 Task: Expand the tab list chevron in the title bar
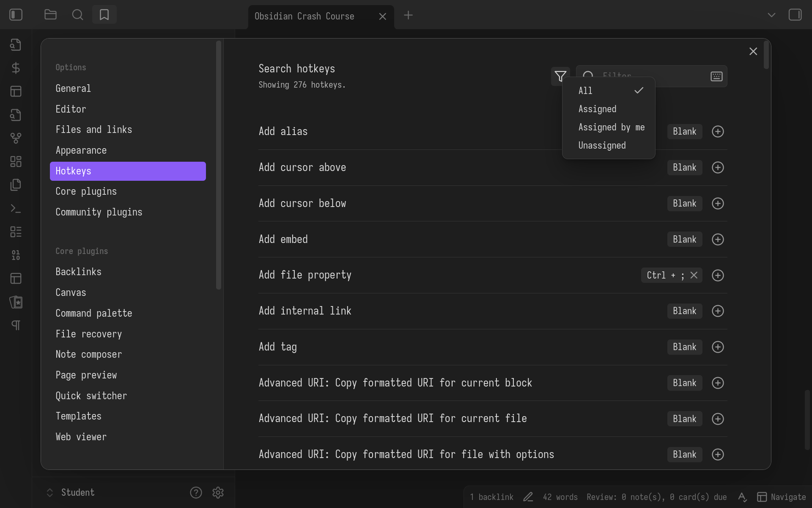[771, 15]
